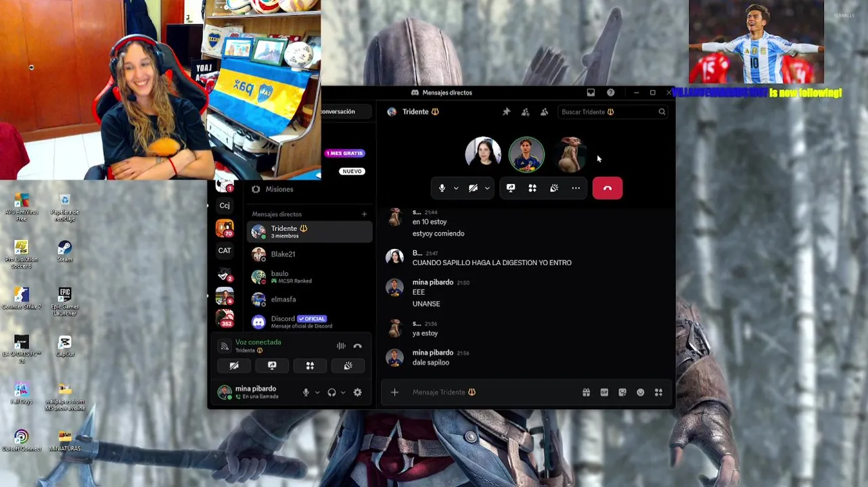This screenshot has height=487, width=868.
Task: Share your screen from call controls
Action: [x=511, y=188]
